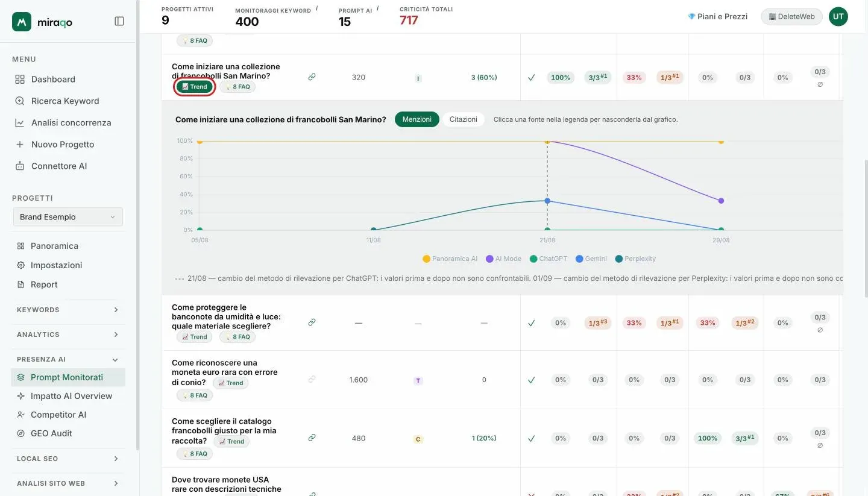Click info icon next to Prompt AI

pyautogui.click(x=377, y=9)
